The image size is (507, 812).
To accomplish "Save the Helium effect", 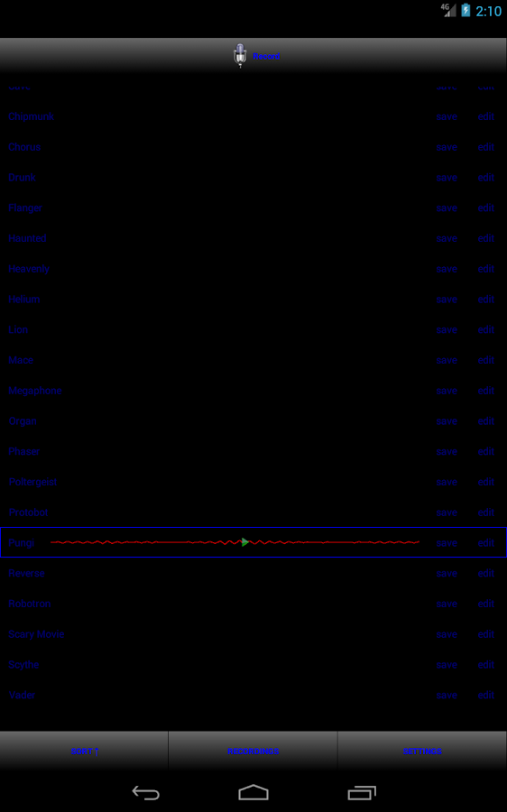I will [447, 300].
